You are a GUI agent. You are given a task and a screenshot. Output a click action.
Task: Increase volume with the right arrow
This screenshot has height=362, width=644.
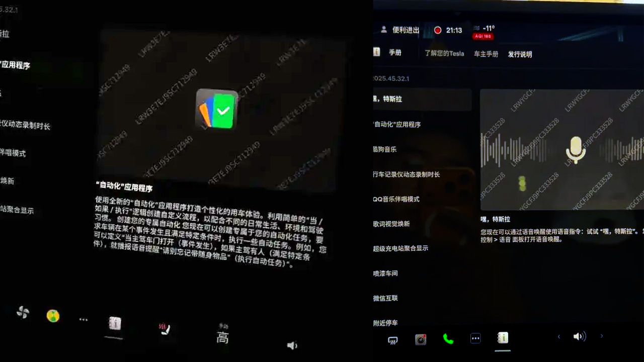tap(602, 336)
